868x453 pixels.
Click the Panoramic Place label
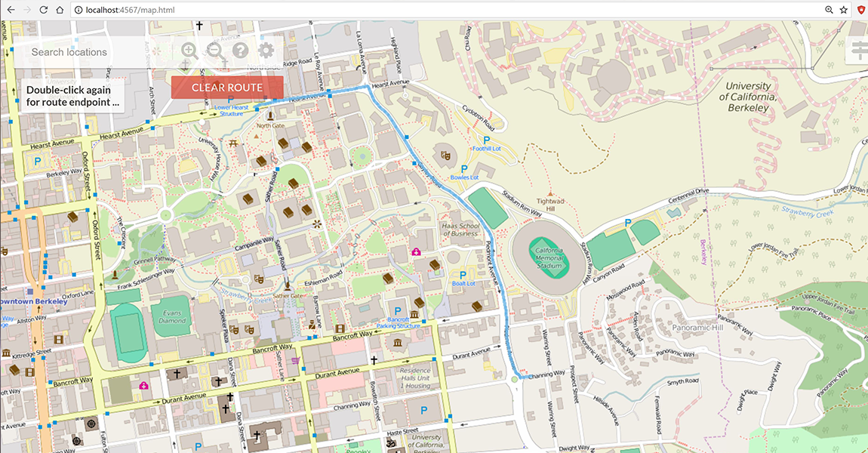(811, 313)
